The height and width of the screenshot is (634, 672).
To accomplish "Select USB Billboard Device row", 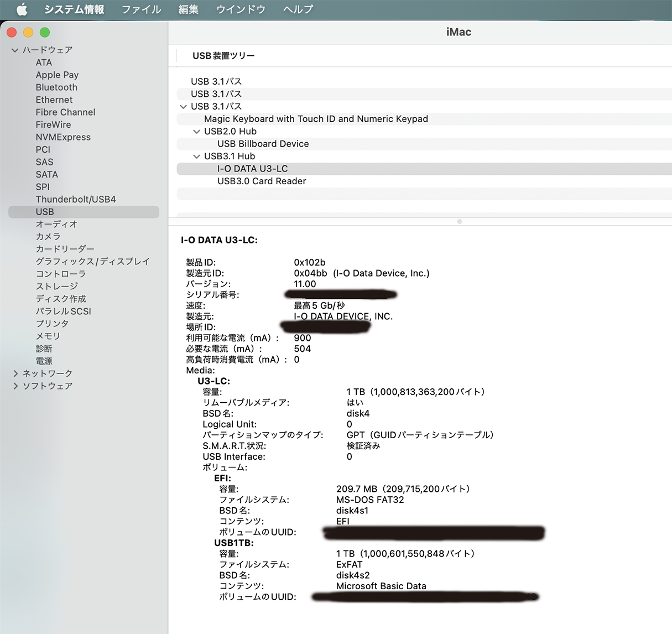I will point(424,144).
